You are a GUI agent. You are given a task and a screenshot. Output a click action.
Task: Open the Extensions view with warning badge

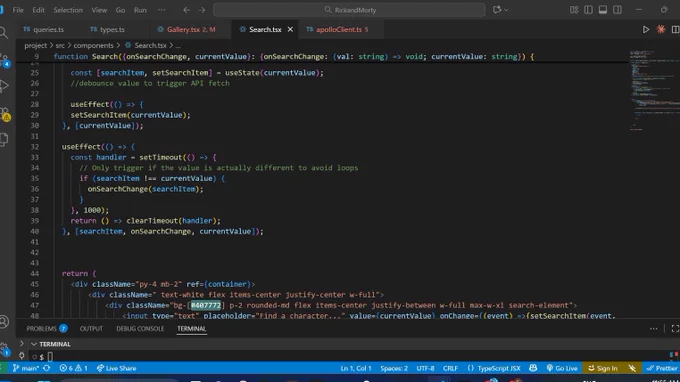point(5,114)
